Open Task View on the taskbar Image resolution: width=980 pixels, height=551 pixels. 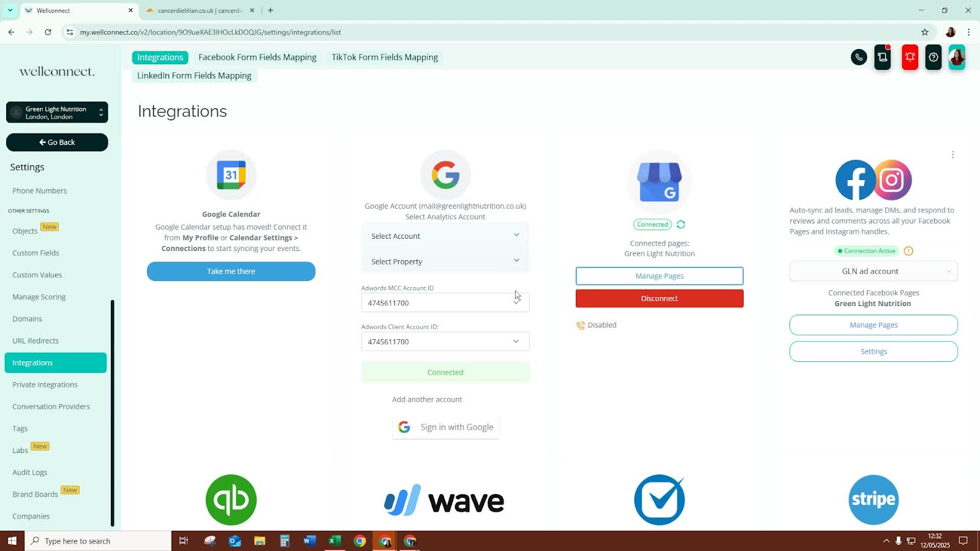[183, 541]
